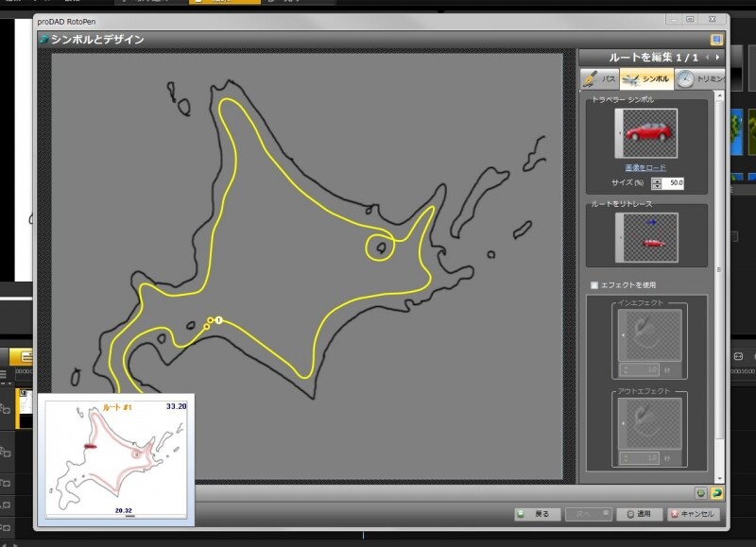Image resolution: width=756 pixels, height=547 pixels.
Task: Switch to the パス (Path) tab
Action: coord(599,78)
